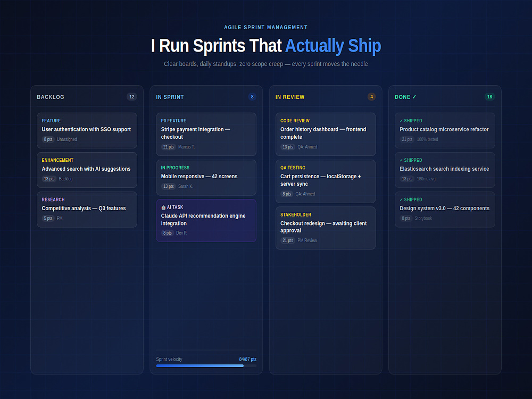The width and height of the screenshot is (532, 399).
Task: Select the Backlog column header
Action: [x=51, y=97]
